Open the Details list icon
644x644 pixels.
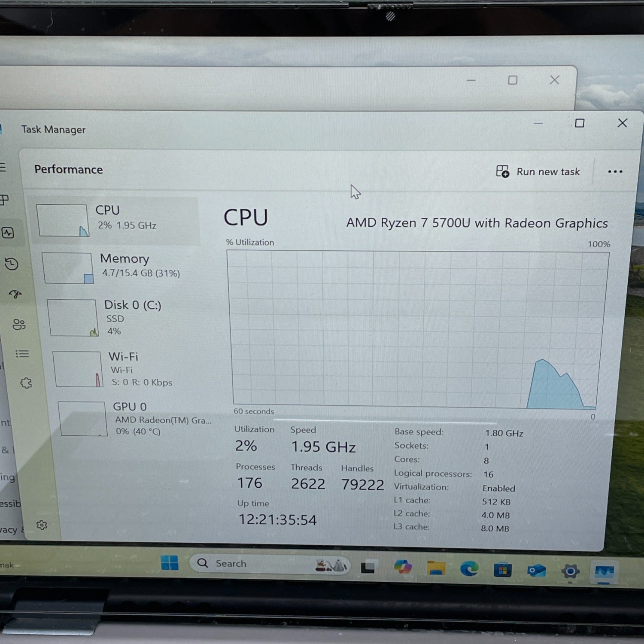click(22, 354)
